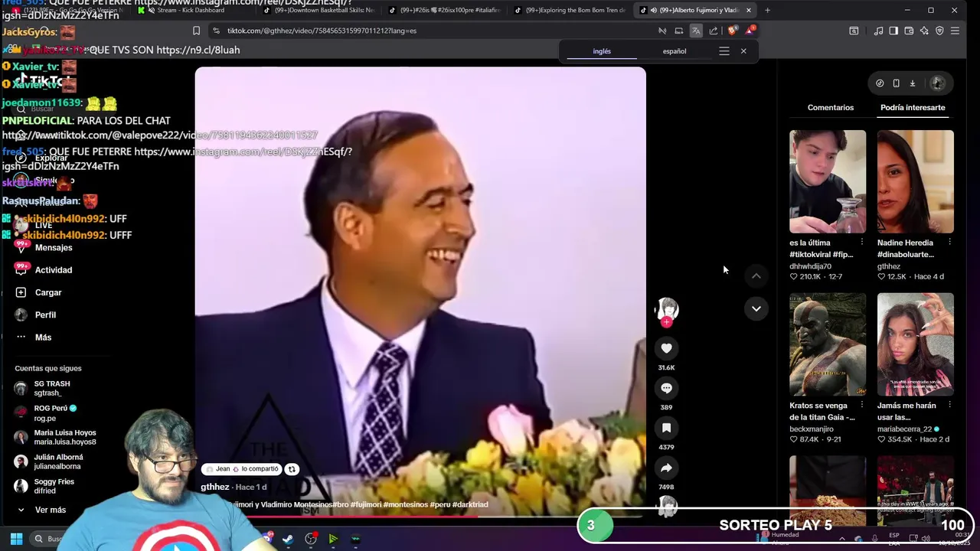Go to the previous video with the up arrow
980x551 pixels.
point(756,275)
